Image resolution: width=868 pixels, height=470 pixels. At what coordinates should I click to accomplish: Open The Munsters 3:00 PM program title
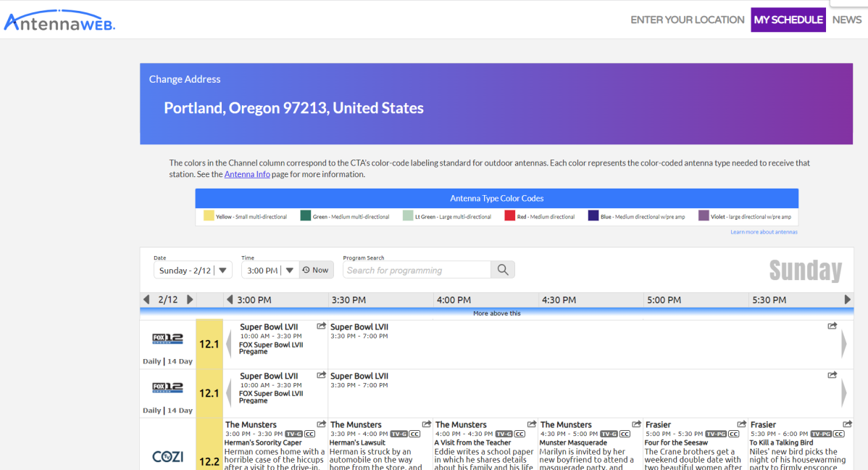tap(251, 424)
